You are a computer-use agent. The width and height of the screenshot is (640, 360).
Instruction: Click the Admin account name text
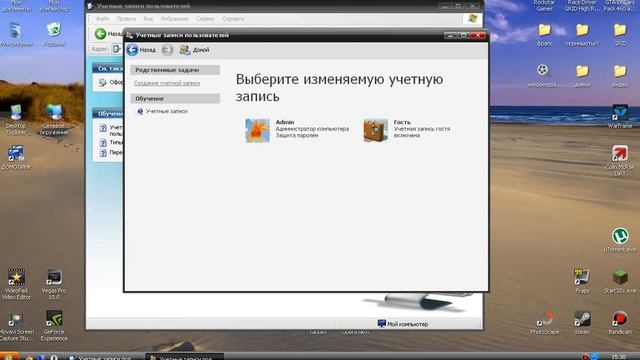tap(285, 122)
